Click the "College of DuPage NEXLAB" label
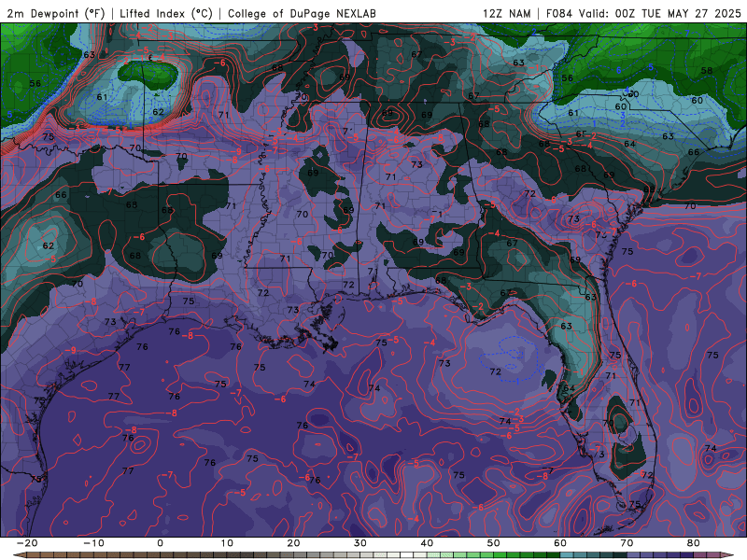The image size is (747, 560). [302, 13]
